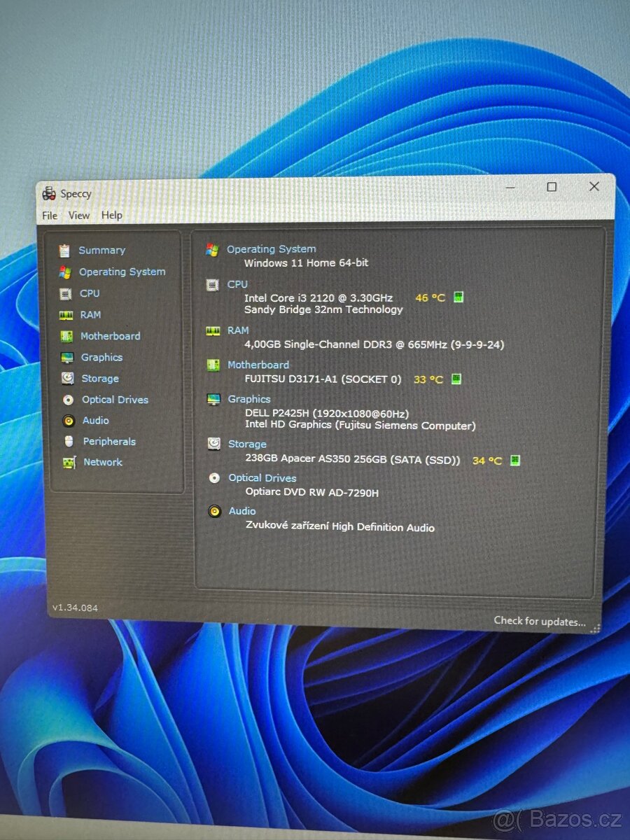Click the RAM icon in summary pane

213,331
